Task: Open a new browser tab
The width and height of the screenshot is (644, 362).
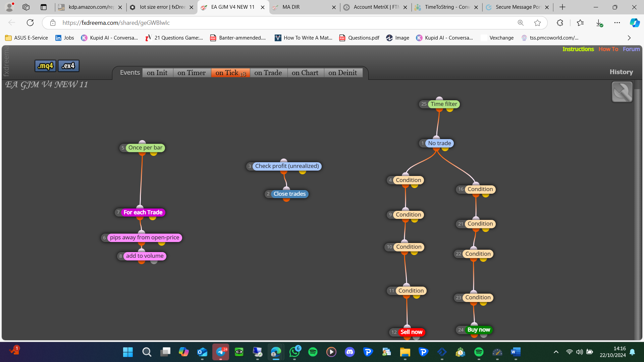Action: [562, 7]
